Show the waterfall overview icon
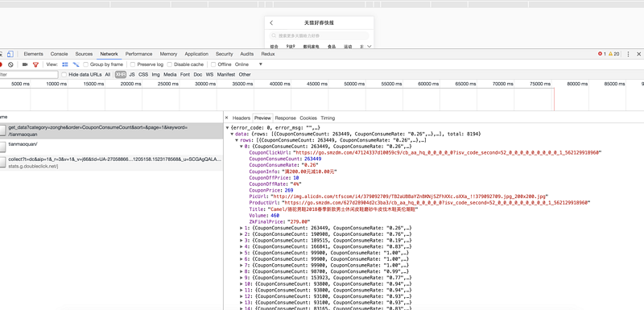 pyautogui.click(x=76, y=64)
